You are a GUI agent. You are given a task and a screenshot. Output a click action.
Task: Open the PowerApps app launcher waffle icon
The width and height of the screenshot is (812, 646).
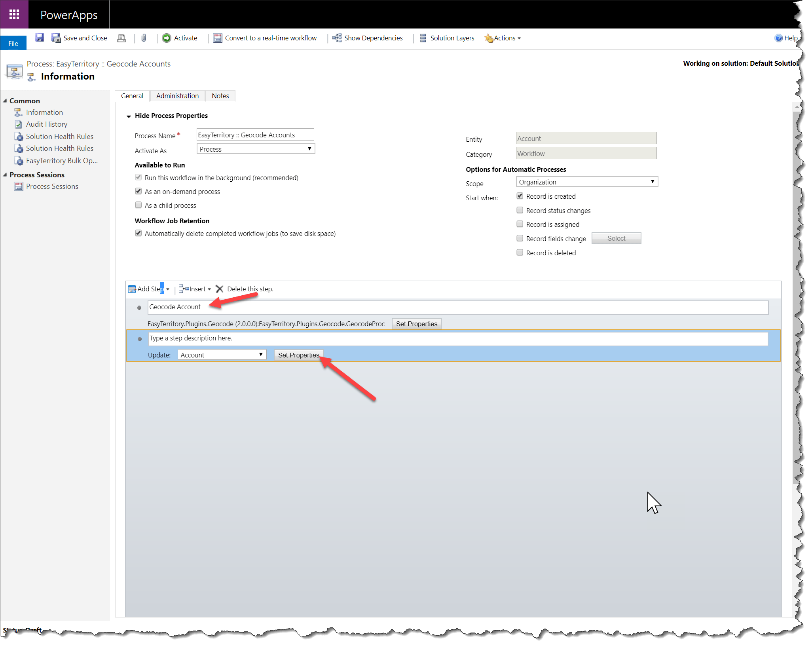pos(14,14)
